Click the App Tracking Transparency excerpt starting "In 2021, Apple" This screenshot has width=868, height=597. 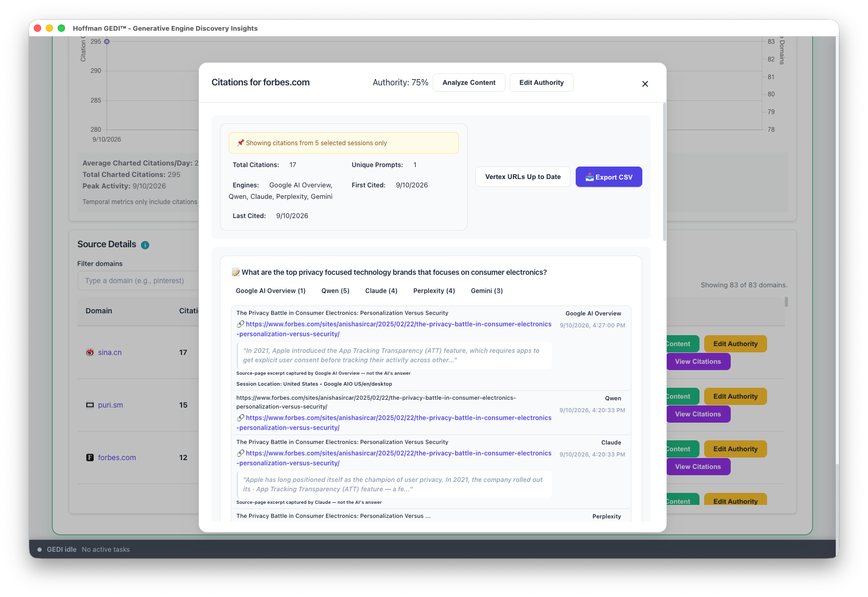click(x=394, y=355)
